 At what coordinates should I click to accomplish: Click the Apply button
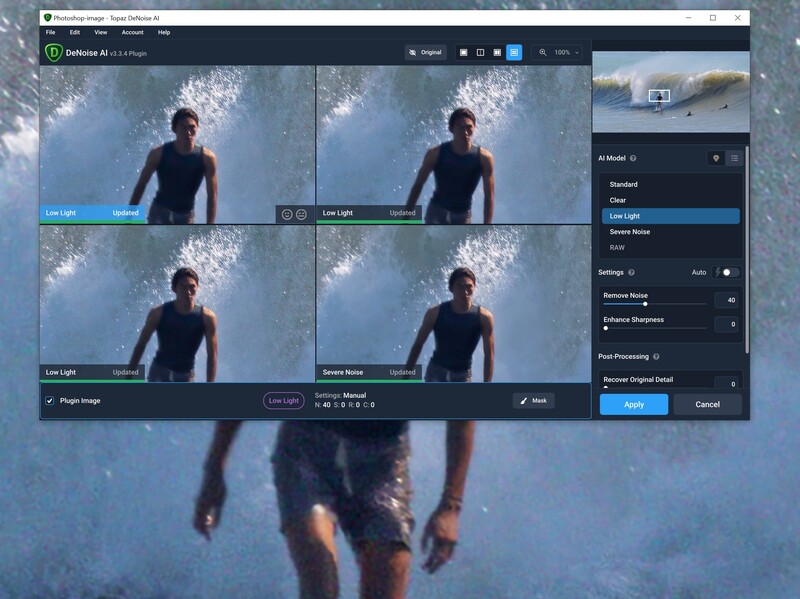click(634, 404)
